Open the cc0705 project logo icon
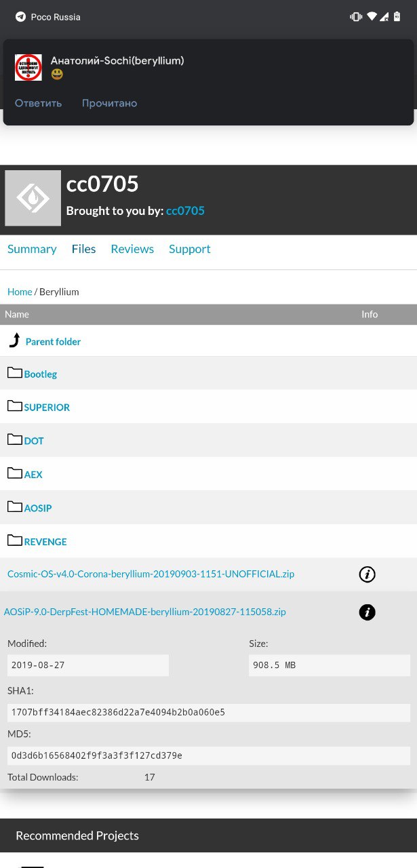 (33, 198)
